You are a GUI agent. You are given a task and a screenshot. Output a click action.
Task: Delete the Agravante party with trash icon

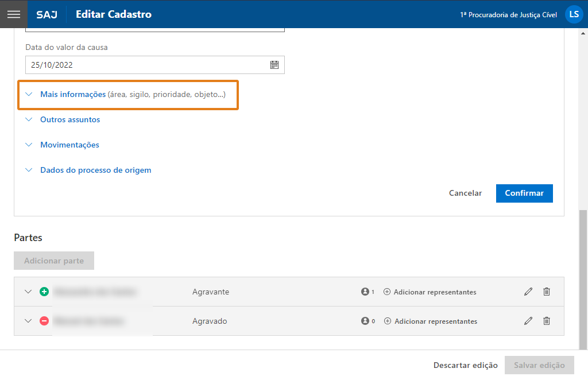547,292
